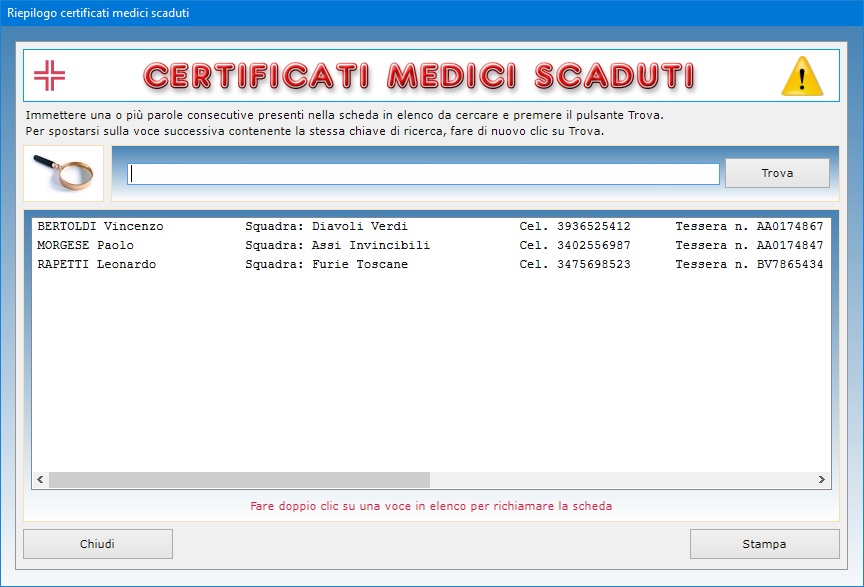This screenshot has width=864, height=587.
Task: Click Tessera n. BV7865434 entry
Action: coord(749,264)
